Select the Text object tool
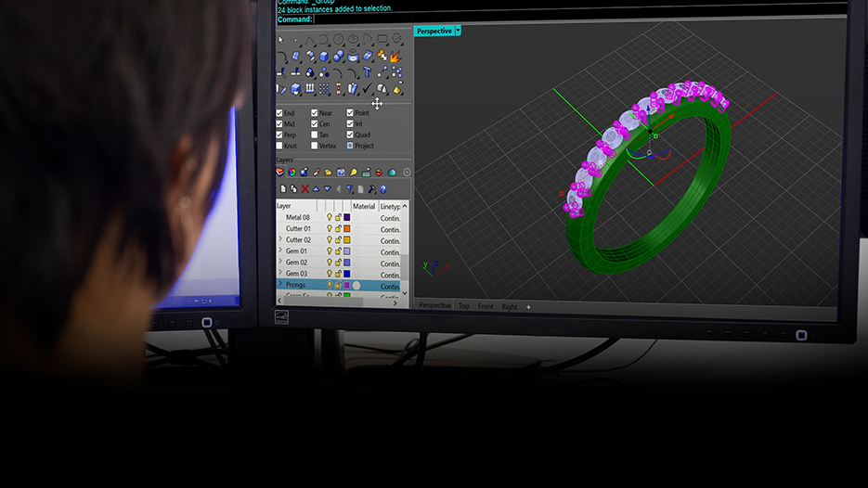The width and height of the screenshot is (868, 488). coord(367,72)
